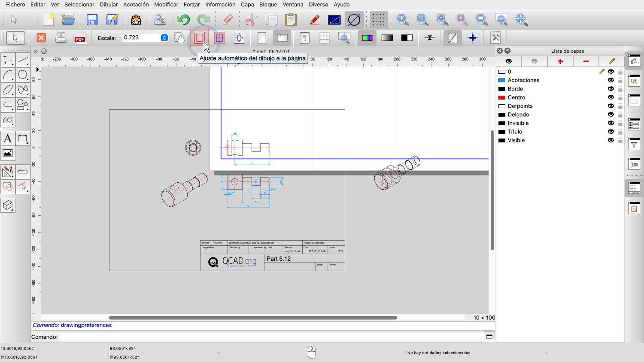Click the Comando input field
Screen dimensions: 644x362
tap(270, 337)
